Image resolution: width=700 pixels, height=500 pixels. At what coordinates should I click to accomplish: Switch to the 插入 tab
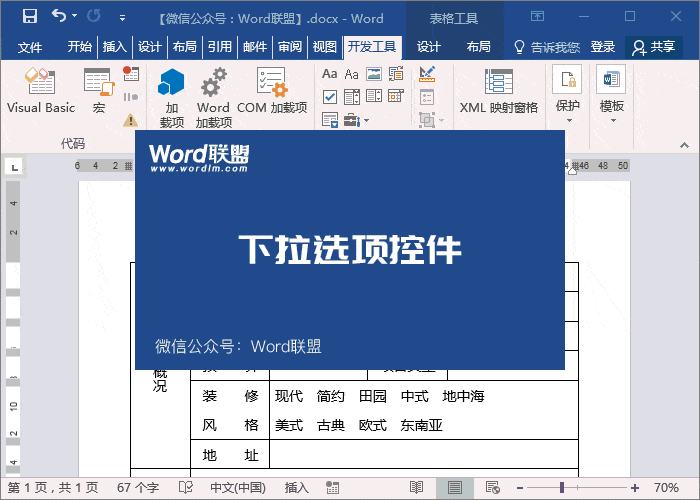(x=115, y=47)
